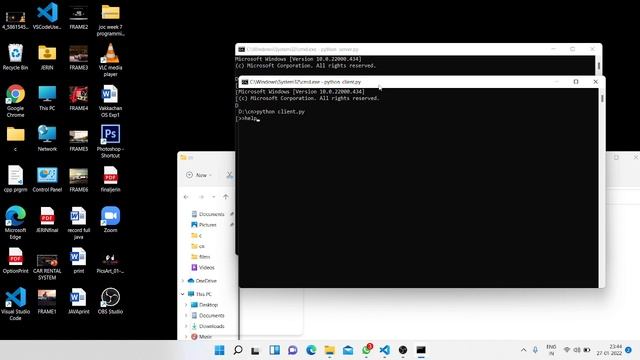Open the VSCodeUser desktop shortcut
The height and width of the screenshot is (360, 640).
47,16
